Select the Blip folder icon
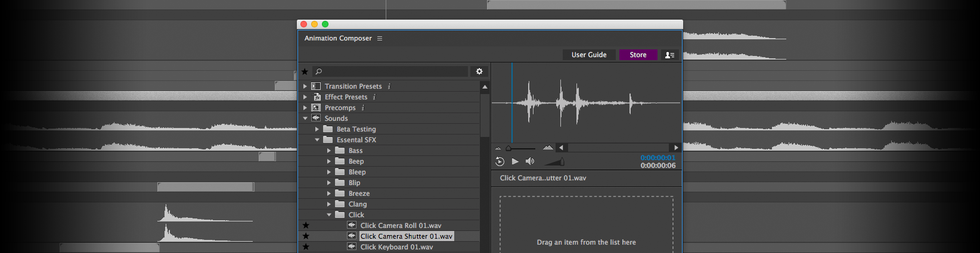 (340, 182)
